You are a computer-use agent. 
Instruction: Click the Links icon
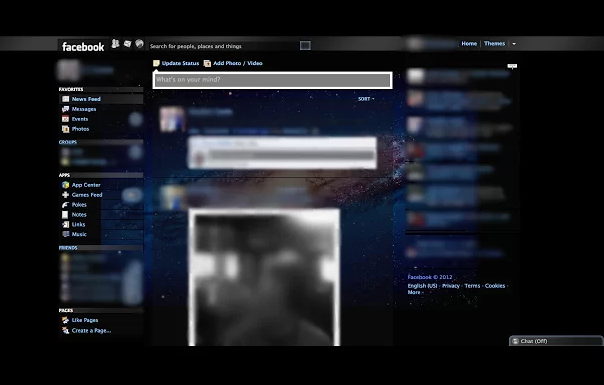point(66,224)
